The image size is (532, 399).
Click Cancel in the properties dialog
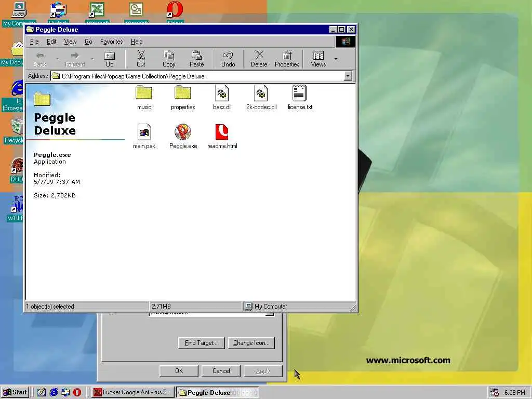[221, 371]
